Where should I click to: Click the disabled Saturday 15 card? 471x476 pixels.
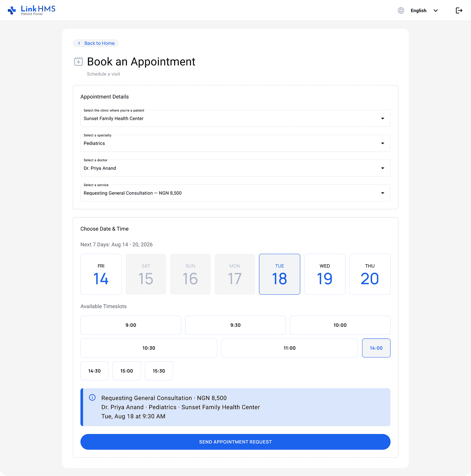(x=146, y=274)
